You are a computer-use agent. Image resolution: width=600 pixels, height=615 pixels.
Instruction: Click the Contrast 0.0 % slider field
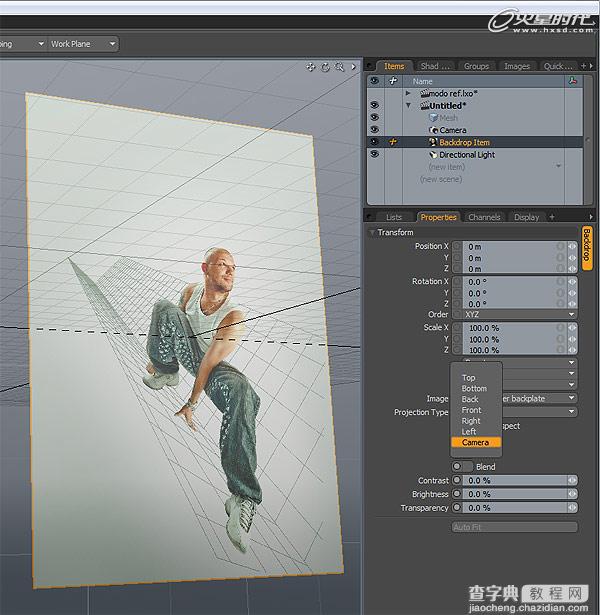(x=515, y=480)
